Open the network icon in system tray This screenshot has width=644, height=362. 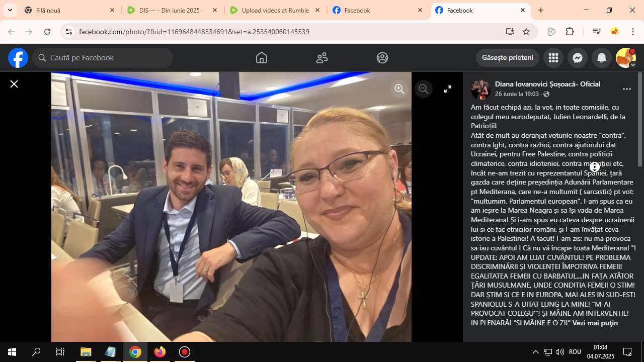pyautogui.click(x=548, y=352)
